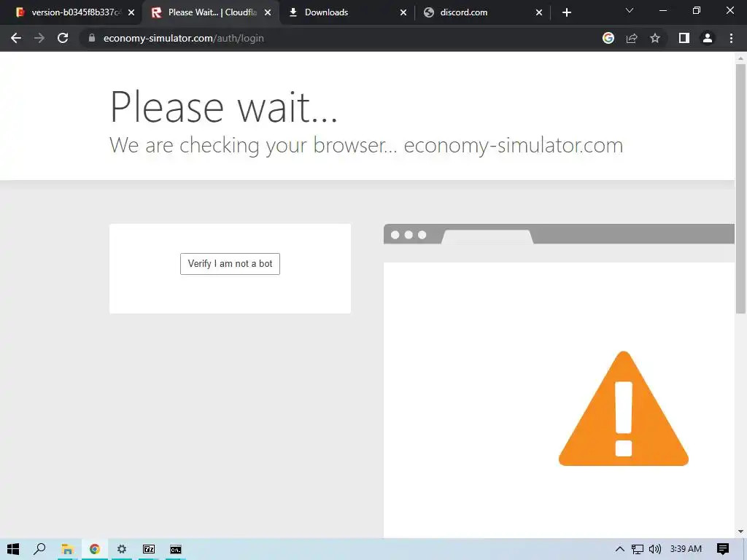Click the scrollbar up arrow
The height and width of the screenshot is (560, 747).
click(x=740, y=58)
